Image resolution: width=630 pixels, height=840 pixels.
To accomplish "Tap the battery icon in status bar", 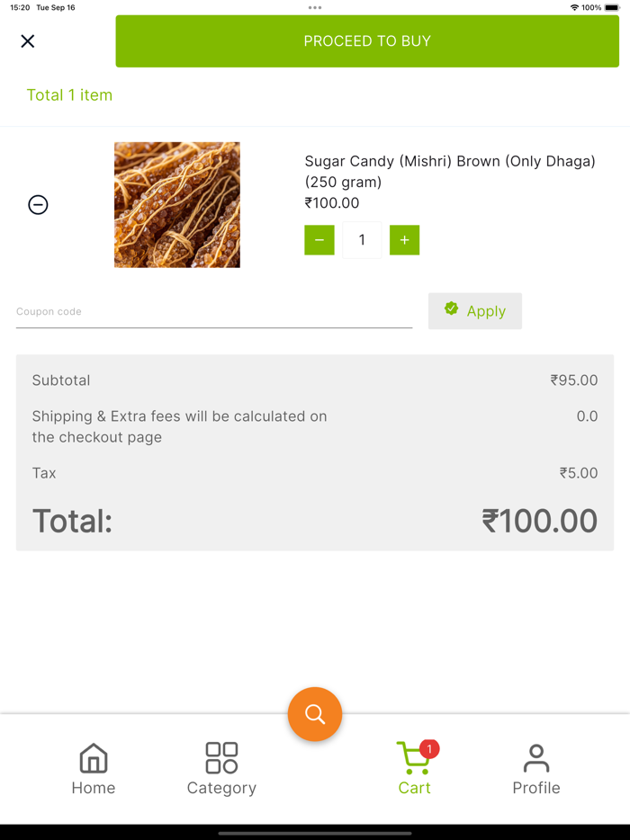I will [612, 7].
